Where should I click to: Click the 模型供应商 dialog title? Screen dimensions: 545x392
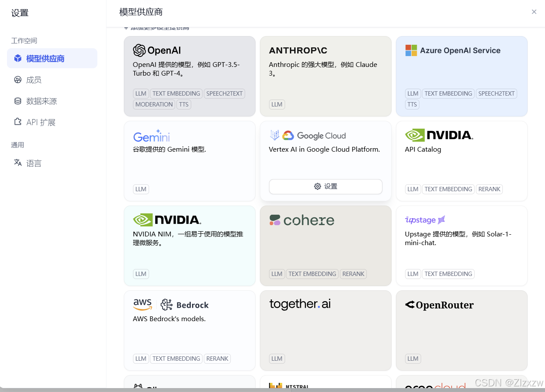pyautogui.click(x=141, y=12)
